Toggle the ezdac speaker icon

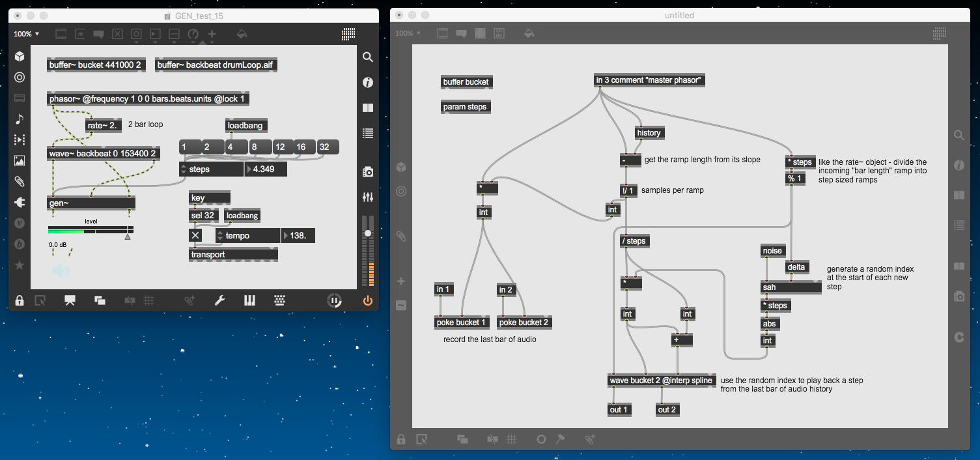click(x=61, y=270)
